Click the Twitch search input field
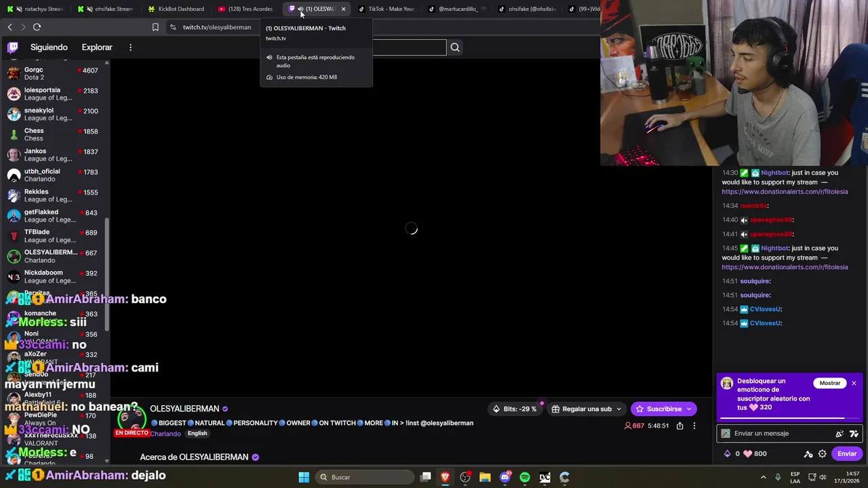868x488 pixels. (409, 47)
